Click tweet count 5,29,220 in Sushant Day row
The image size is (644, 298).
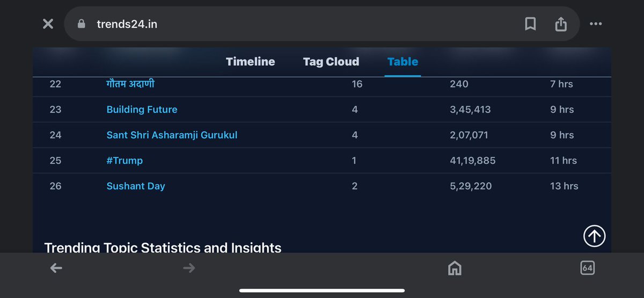[471, 186]
